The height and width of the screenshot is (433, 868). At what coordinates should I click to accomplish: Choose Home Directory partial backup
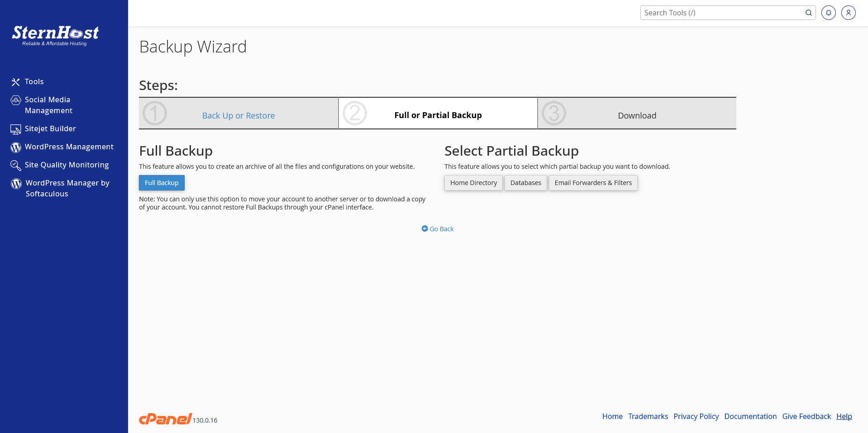coord(473,183)
